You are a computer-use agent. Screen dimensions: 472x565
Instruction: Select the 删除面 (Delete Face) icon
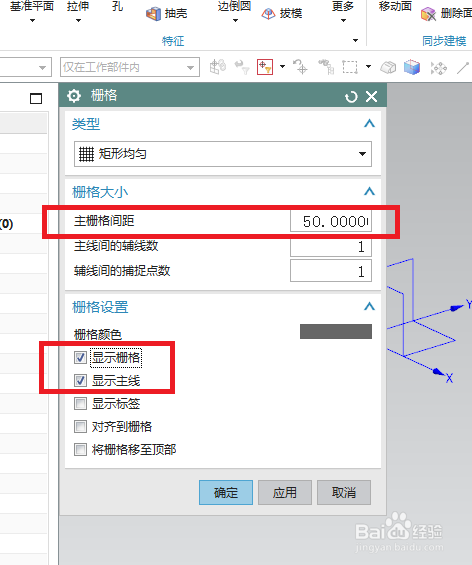coord(428,14)
